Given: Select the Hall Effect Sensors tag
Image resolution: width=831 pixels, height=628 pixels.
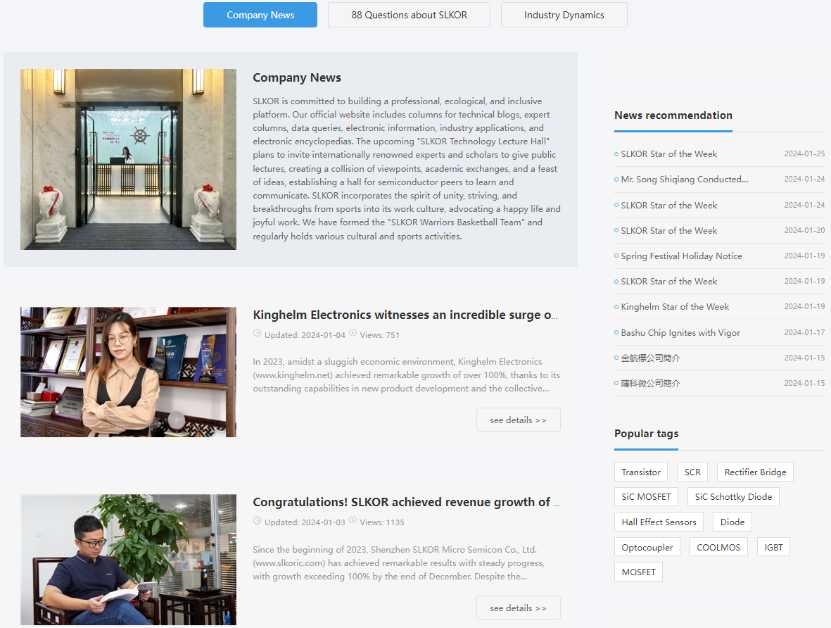Looking at the screenshot, I should [659, 522].
